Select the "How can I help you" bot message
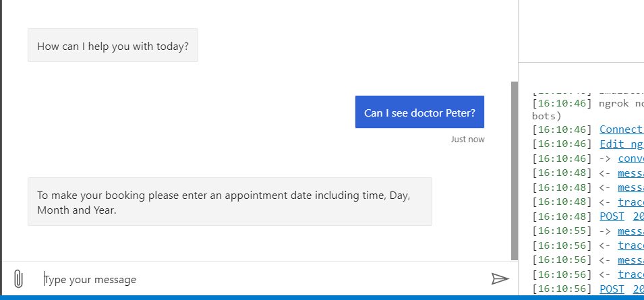 113,46
